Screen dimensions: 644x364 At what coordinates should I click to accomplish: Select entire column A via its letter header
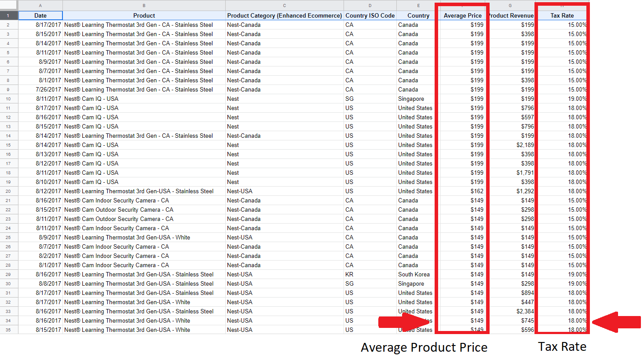click(x=40, y=5)
